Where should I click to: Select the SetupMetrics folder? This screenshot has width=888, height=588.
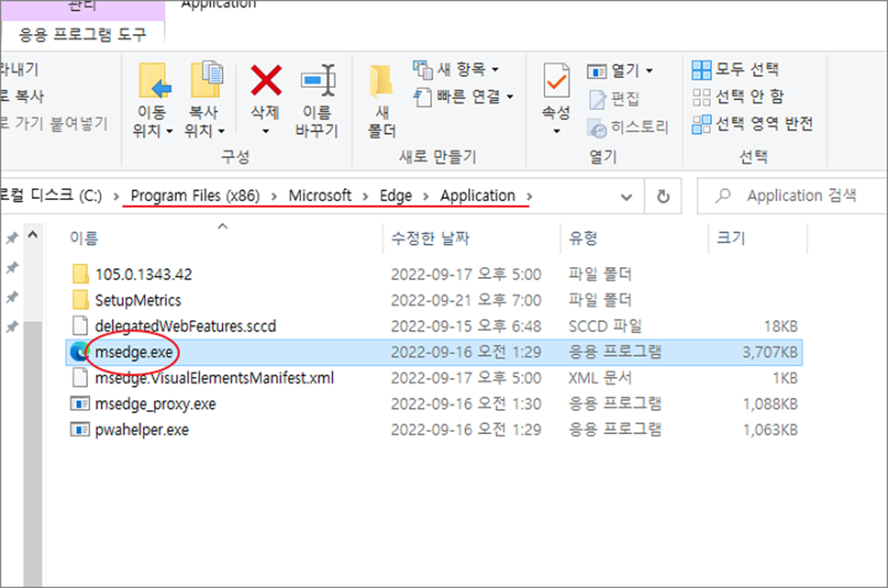(138, 300)
